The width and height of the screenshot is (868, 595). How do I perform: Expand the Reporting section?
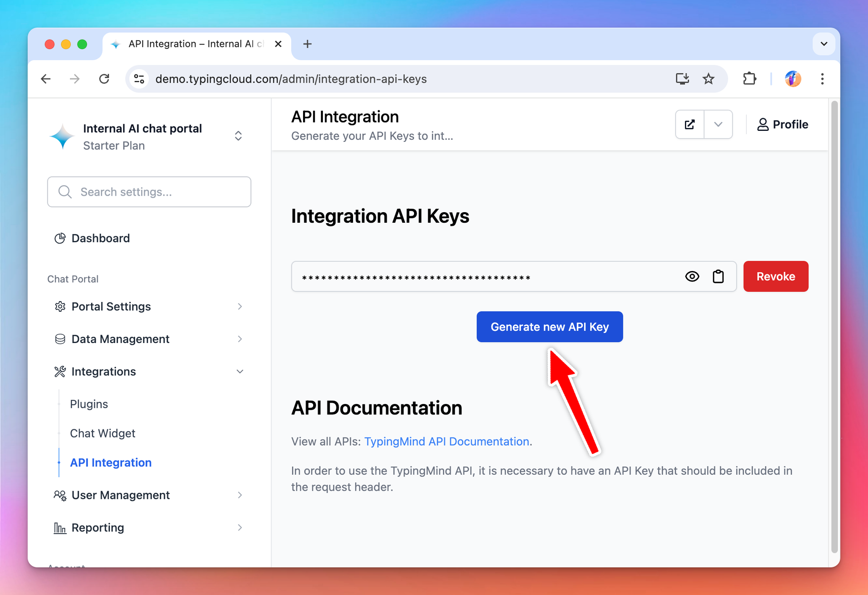[x=149, y=528]
